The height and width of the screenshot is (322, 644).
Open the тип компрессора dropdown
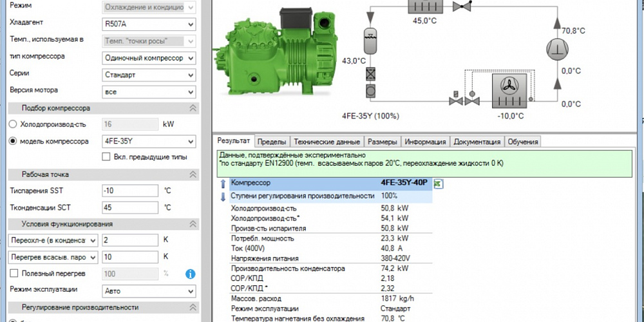[x=149, y=58]
